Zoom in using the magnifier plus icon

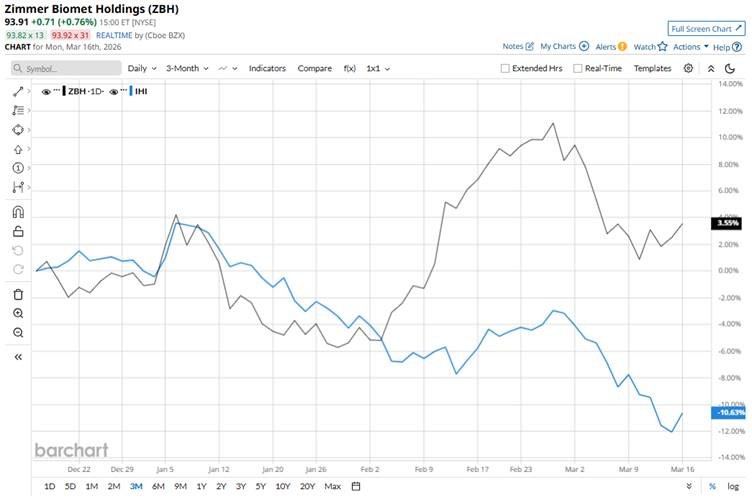click(x=18, y=313)
